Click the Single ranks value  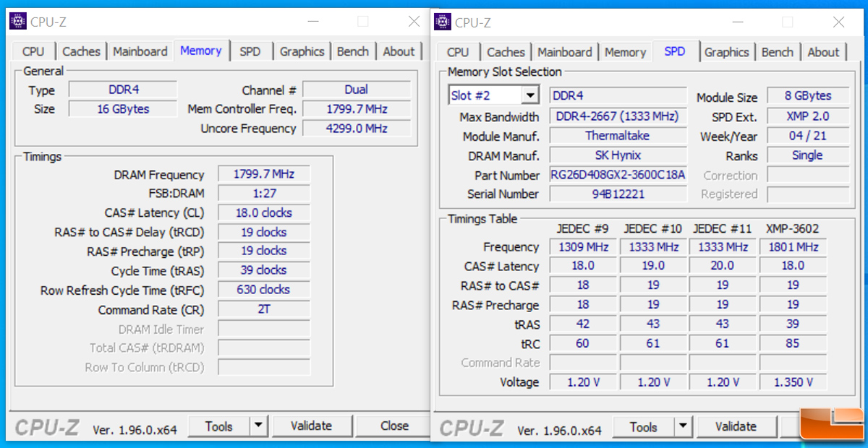[807, 155]
